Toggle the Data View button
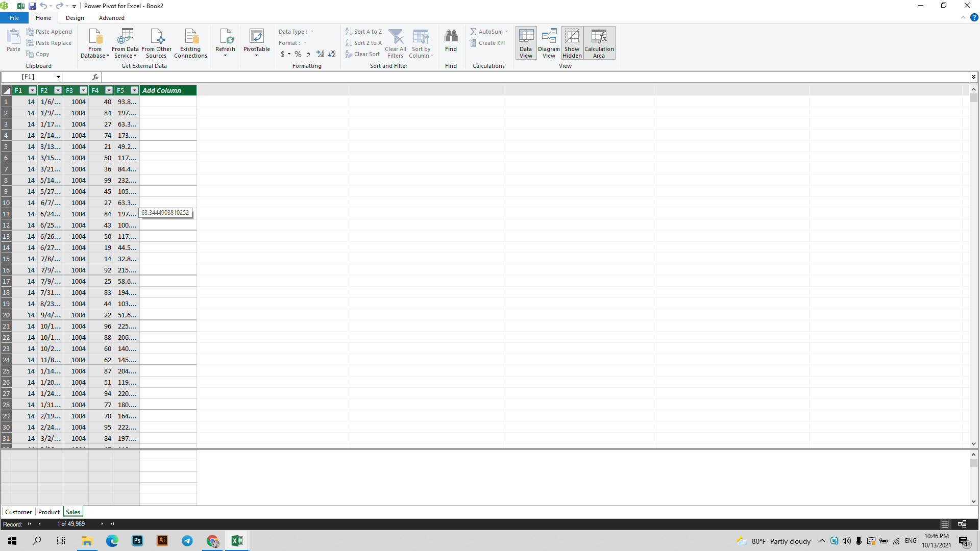 (526, 43)
